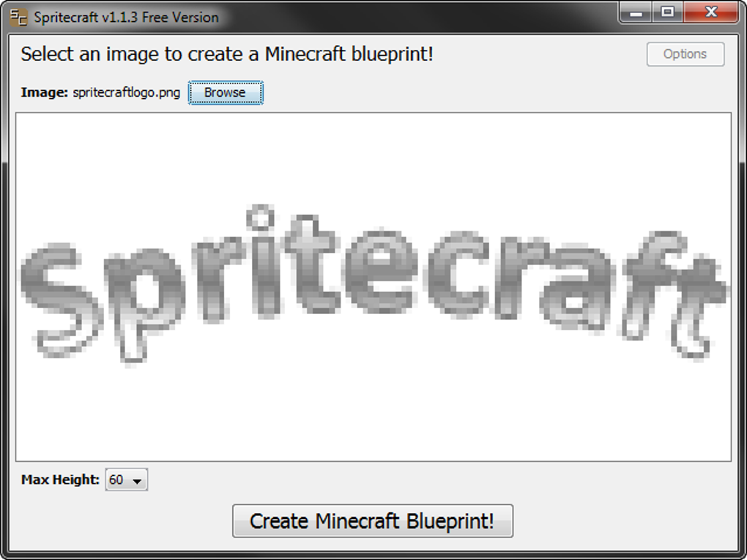Close the Spritecraft window
747x560 pixels.
click(x=710, y=12)
